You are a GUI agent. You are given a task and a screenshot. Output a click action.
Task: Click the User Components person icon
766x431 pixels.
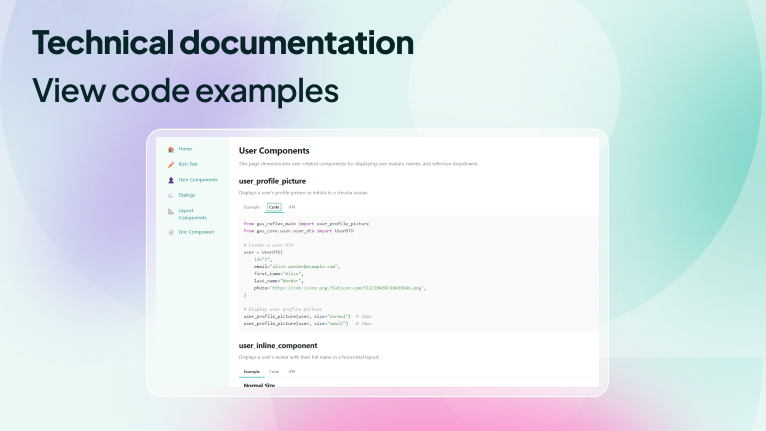tap(171, 180)
